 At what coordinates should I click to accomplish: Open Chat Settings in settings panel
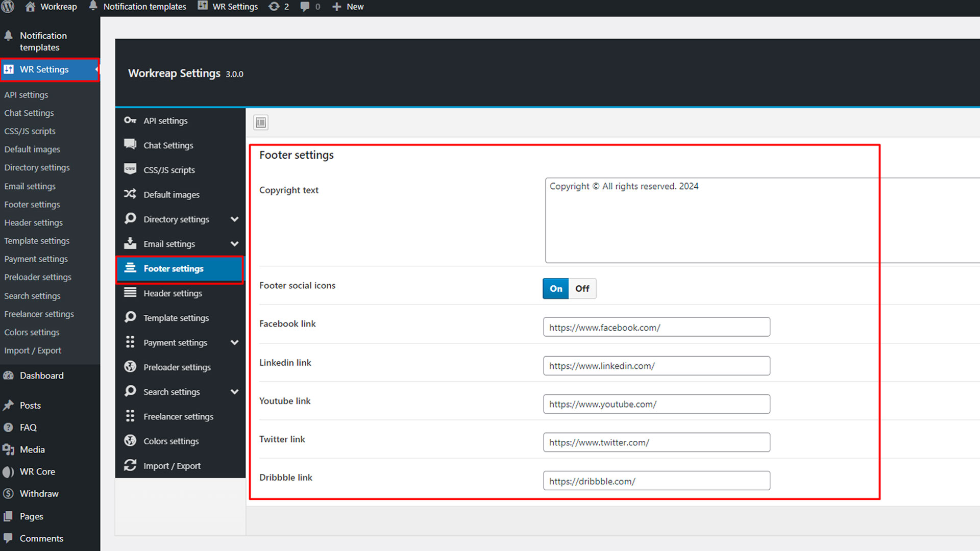168,145
